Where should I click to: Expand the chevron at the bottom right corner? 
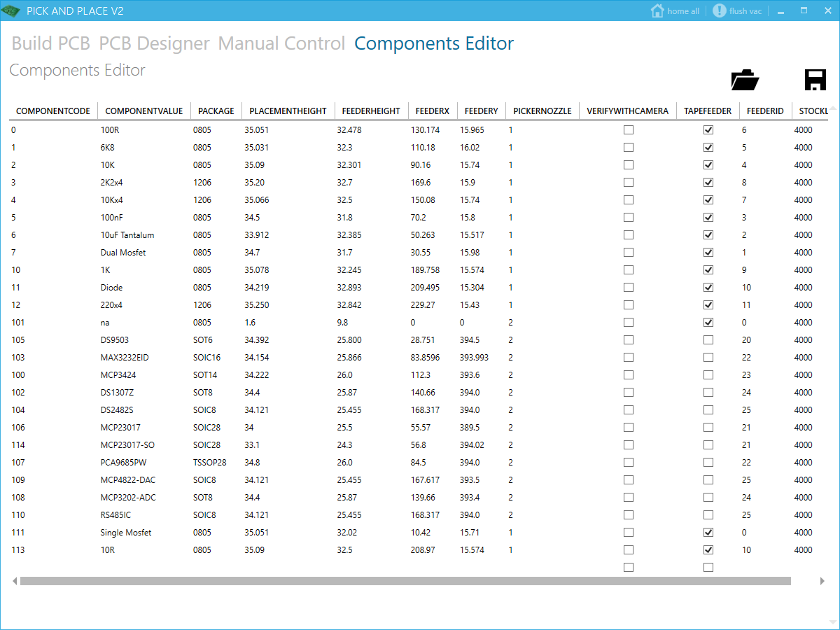coord(833,622)
